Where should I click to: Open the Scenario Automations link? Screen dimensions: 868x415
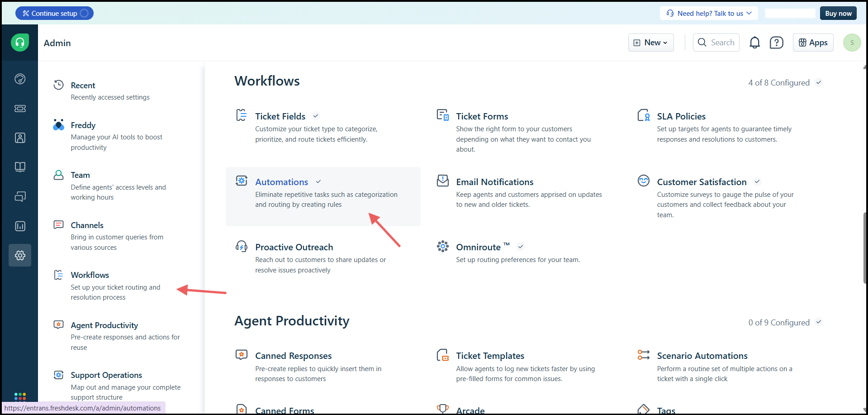click(x=702, y=356)
